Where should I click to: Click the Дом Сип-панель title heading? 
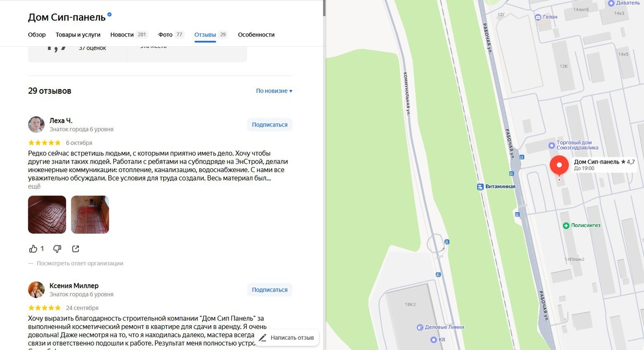(67, 17)
